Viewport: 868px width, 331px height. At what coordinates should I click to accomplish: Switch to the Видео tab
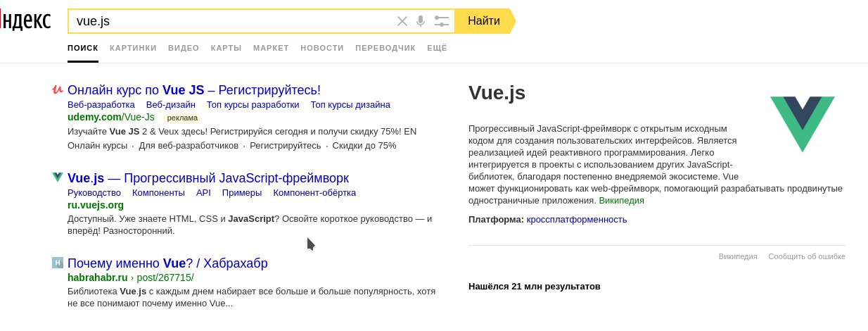pyautogui.click(x=184, y=48)
